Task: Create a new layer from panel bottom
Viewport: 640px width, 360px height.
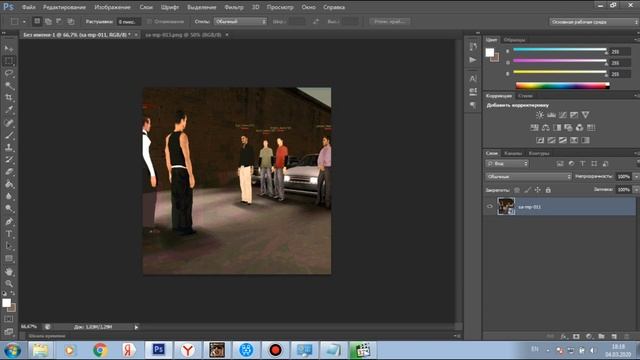Action: point(614,337)
